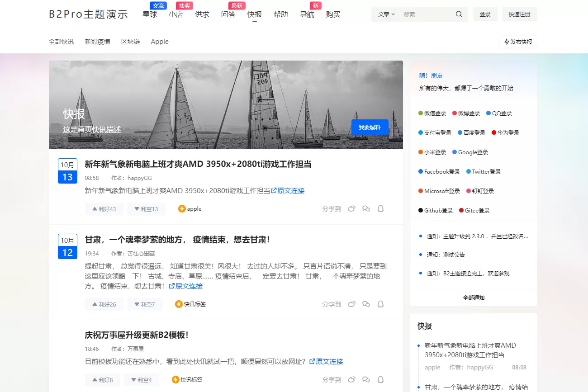Vote 利好 on the AMD post
The image size is (588, 392).
click(x=104, y=209)
